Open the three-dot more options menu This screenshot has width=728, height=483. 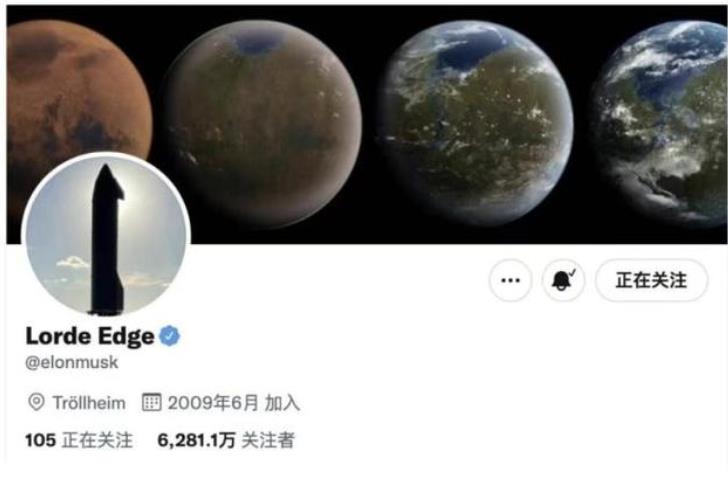[510, 281]
